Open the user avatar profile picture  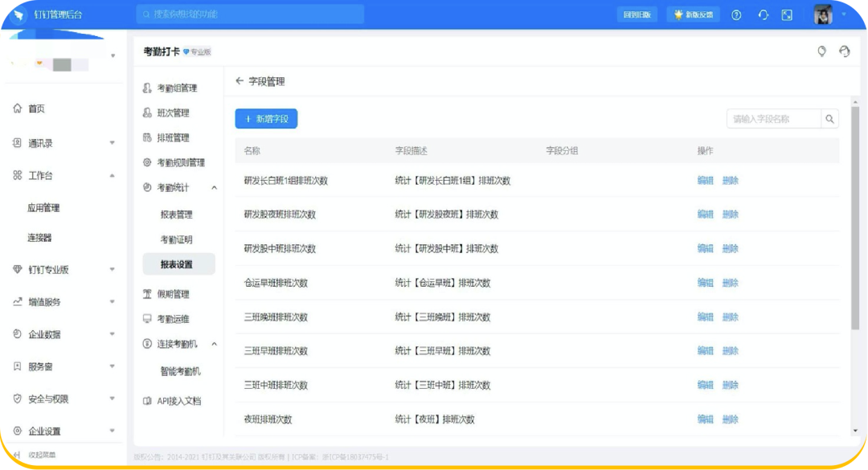point(822,14)
